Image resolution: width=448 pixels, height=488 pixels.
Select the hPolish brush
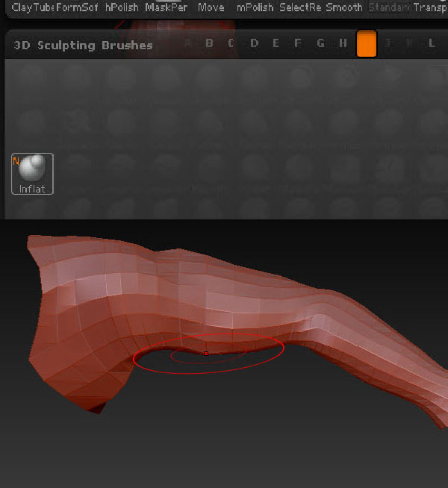[122, 7]
